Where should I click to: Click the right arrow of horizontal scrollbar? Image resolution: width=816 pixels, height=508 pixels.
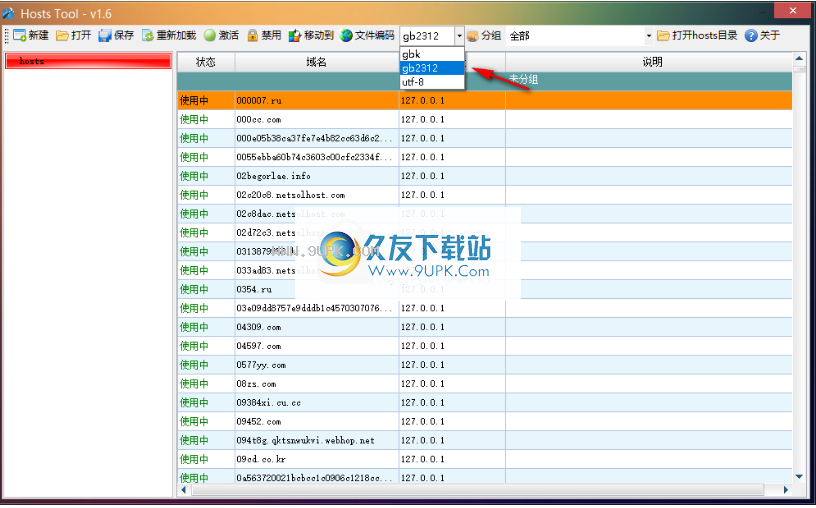[785, 490]
